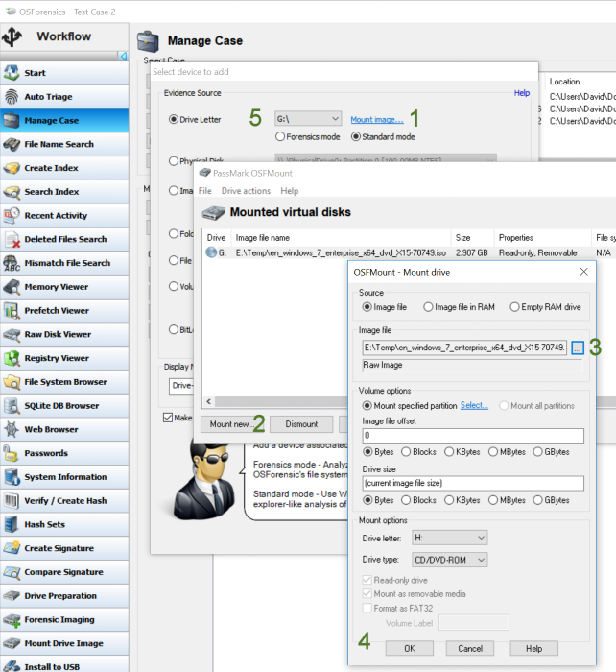Select Physical Disk evidence source radio
Screen dimensions: 616x672
coord(173,160)
